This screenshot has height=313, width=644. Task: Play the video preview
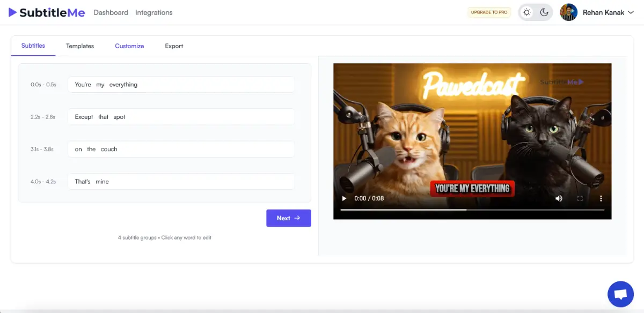click(345, 198)
